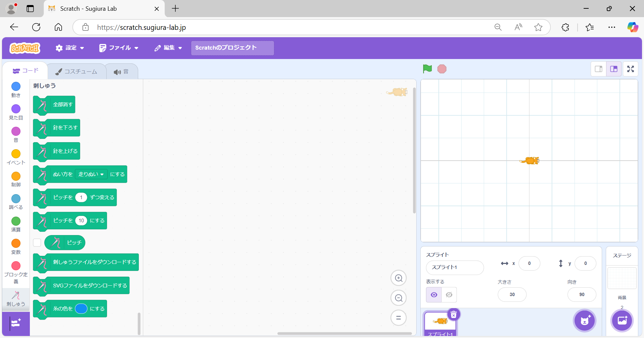Open the thread color swatch picker

(x=81, y=308)
